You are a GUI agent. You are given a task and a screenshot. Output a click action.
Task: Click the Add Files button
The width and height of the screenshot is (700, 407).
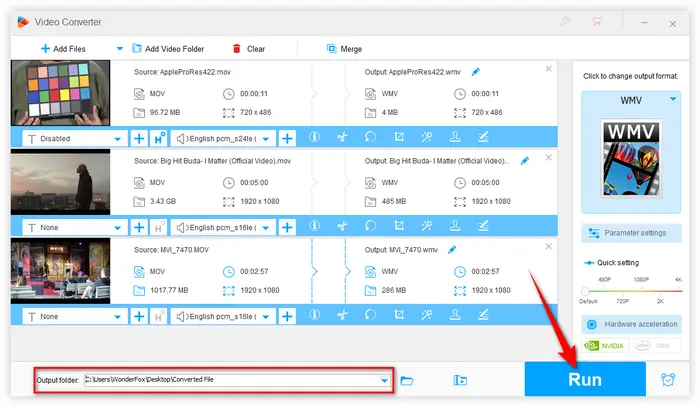[x=63, y=49]
